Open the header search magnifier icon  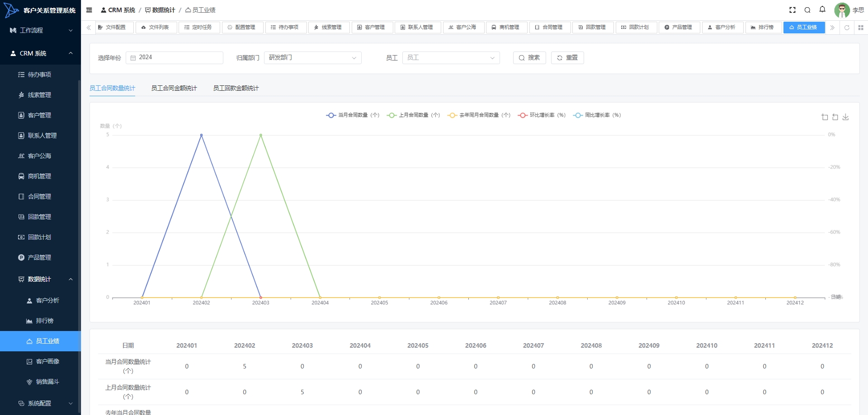coord(807,10)
